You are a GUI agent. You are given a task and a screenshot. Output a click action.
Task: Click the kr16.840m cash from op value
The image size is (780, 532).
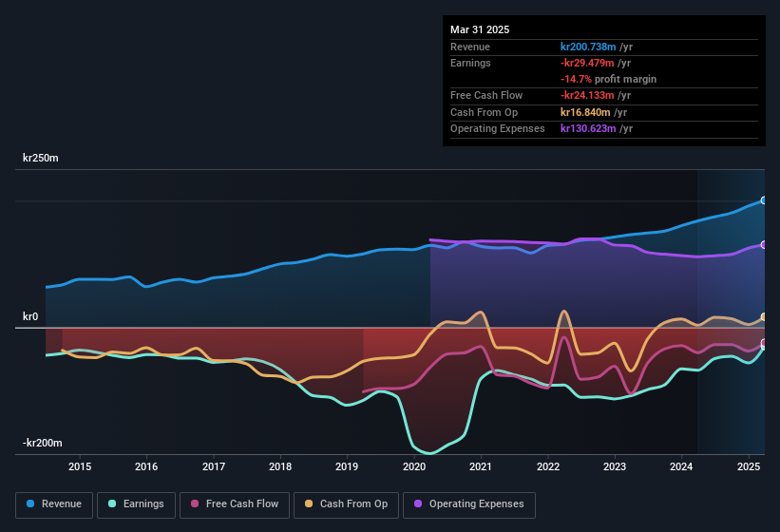click(x=585, y=112)
